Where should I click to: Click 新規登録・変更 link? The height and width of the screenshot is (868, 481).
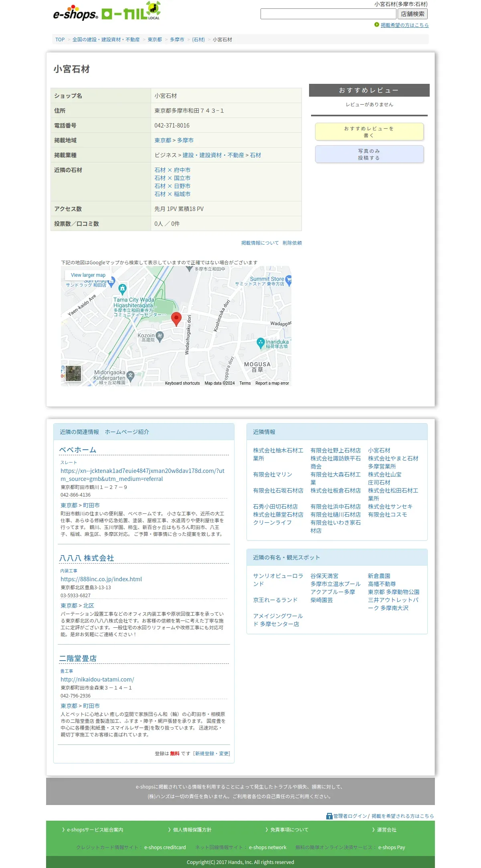point(212,754)
